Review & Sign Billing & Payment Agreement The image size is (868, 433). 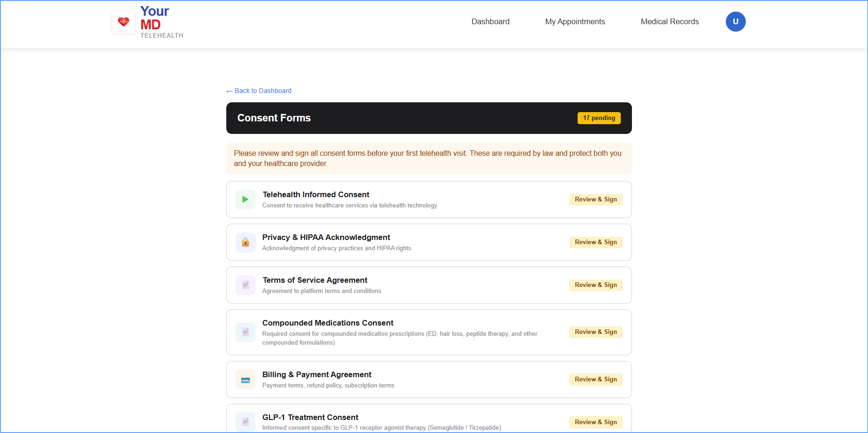(x=596, y=380)
